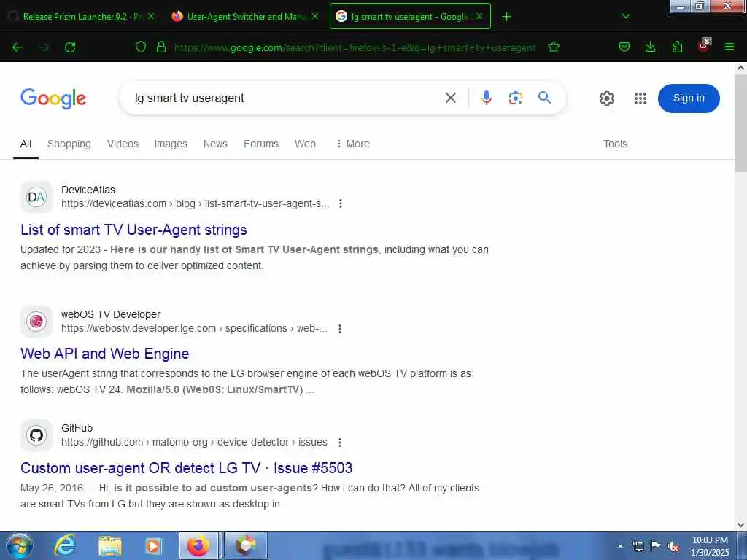The image size is (747, 560).
Task: Clear the Google search query
Action: tap(451, 98)
